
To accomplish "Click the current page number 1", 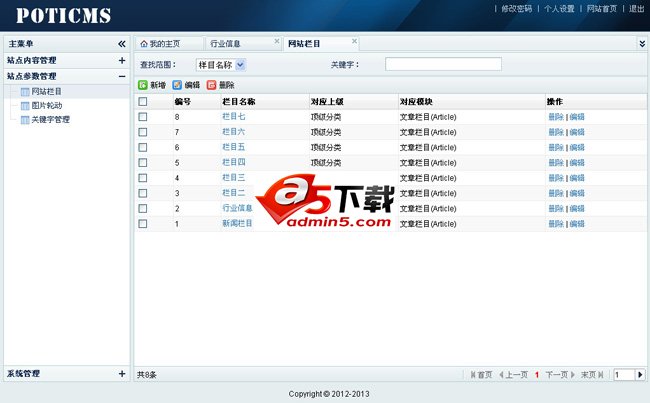I will 537,375.
